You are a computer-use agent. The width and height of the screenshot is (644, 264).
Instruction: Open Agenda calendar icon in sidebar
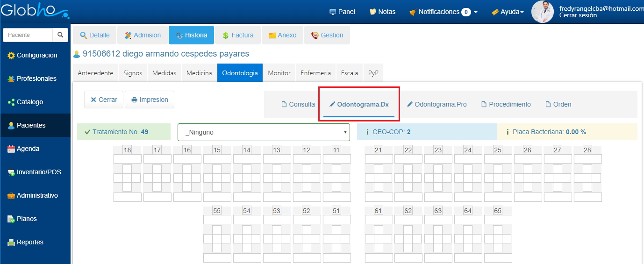(11, 149)
